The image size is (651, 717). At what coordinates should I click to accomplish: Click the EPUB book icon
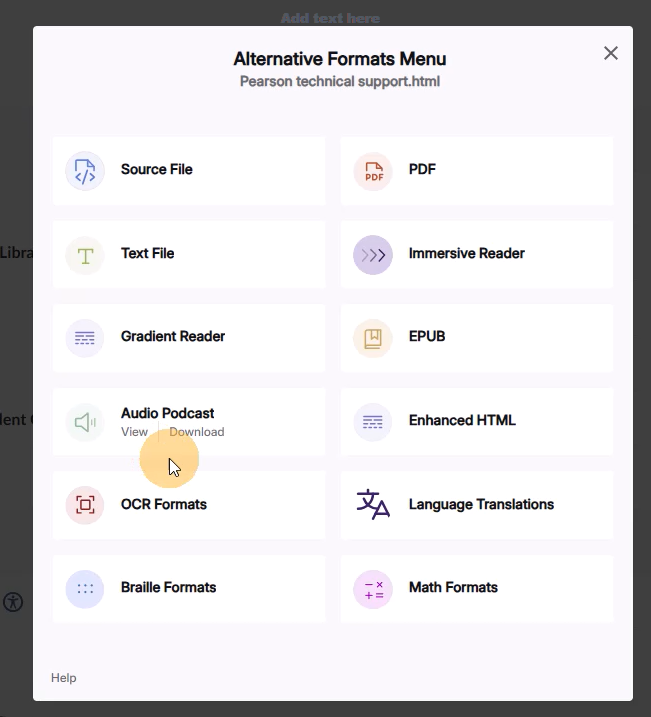(373, 338)
